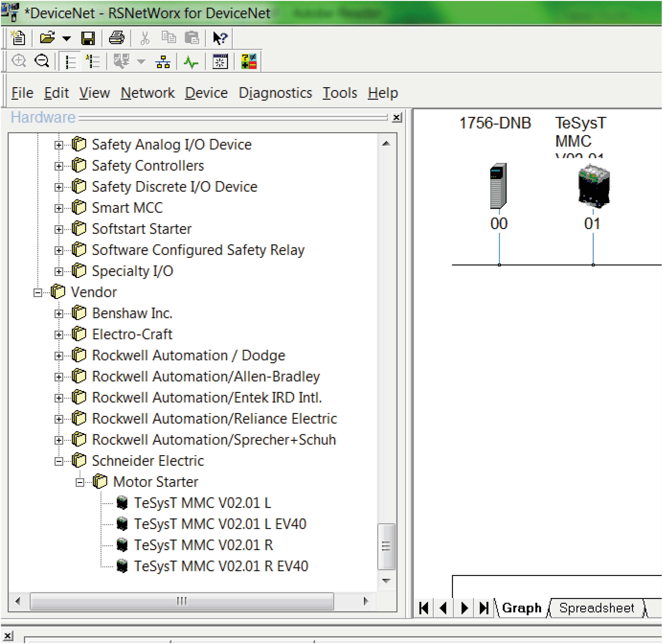The height and width of the screenshot is (644, 663).
Task: Close the Hardware panel
Action: 397,117
